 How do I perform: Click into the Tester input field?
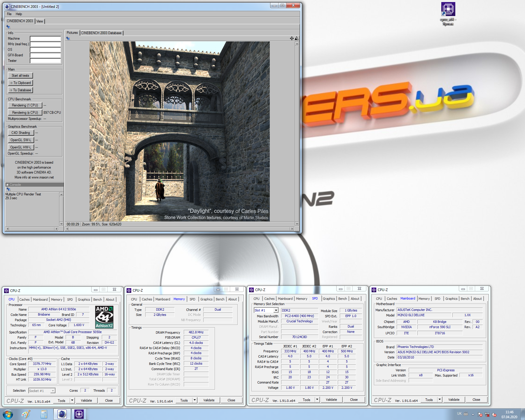pyautogui.click(x=45, y=61)
